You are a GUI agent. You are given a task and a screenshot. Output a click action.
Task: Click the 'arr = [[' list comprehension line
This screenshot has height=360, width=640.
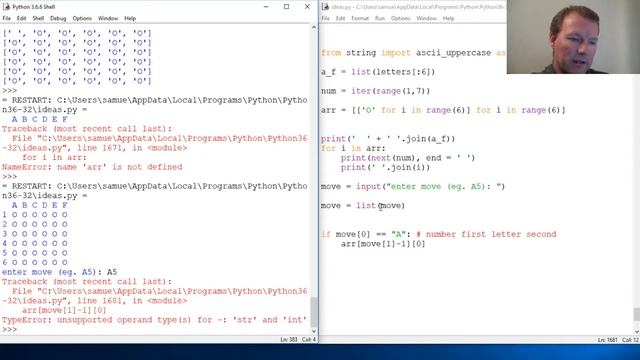(443, 110)
